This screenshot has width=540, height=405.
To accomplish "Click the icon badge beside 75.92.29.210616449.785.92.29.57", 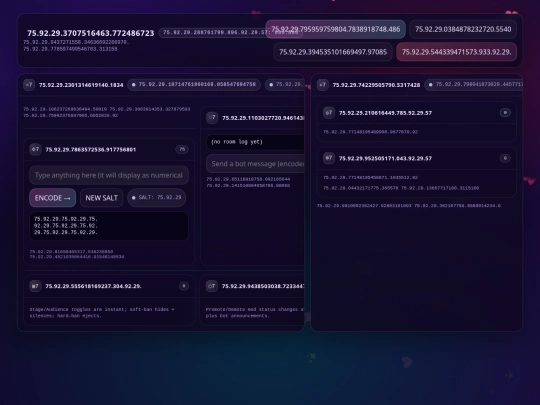I will 329,113.
